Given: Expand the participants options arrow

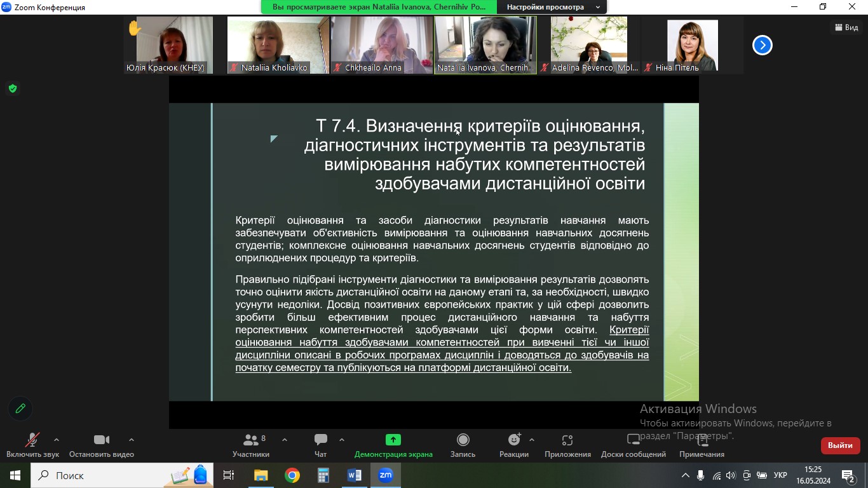Looking at the screenshot, I should 284,440.
